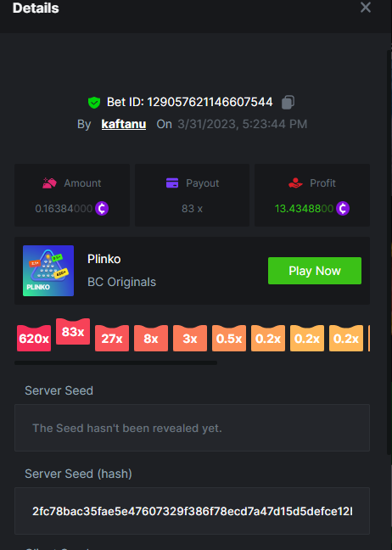Select the 27x multiplier tile
Screen dimensions: 392x550
pyautogui.click(x=112, y=339)
